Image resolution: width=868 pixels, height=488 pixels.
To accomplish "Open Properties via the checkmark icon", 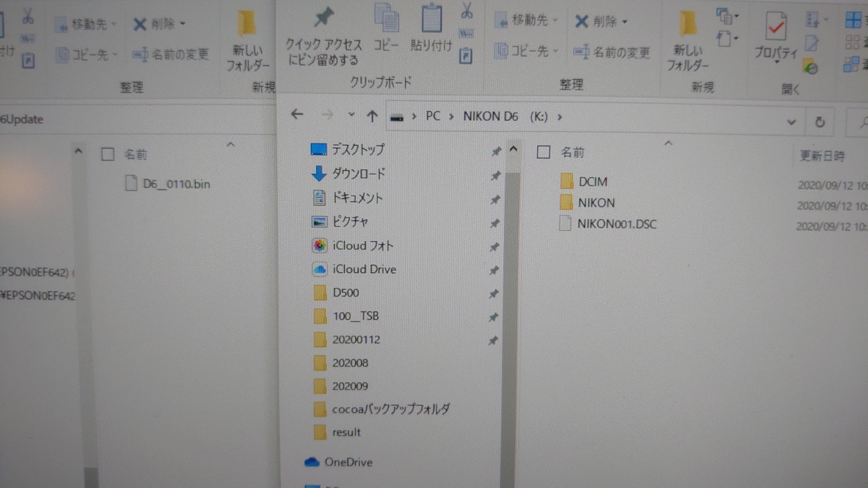I will click(776, 26).
